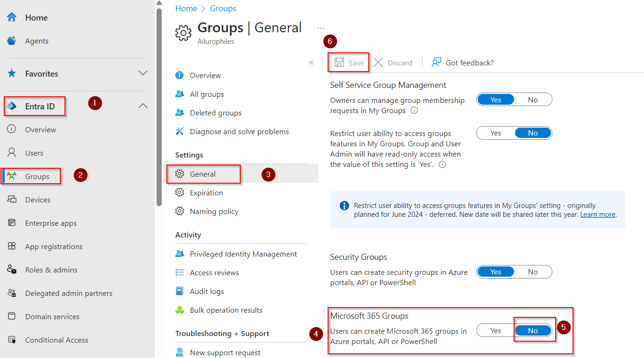Click the Learn more link in the info banner
Viewport: 644px width, 358px height.
pos(598,214)
